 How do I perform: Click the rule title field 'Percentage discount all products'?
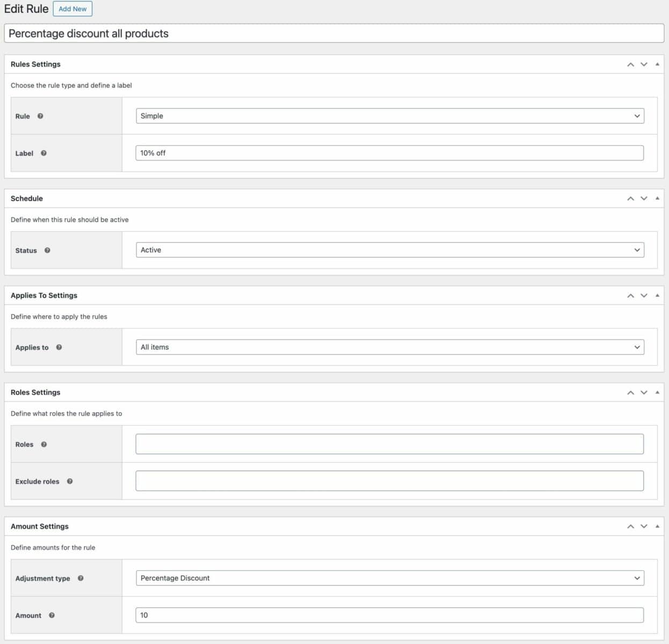[334, 33]
